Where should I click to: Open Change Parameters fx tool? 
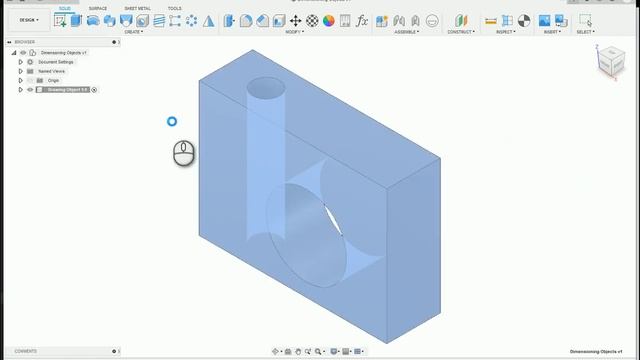(x=362, y=20)
